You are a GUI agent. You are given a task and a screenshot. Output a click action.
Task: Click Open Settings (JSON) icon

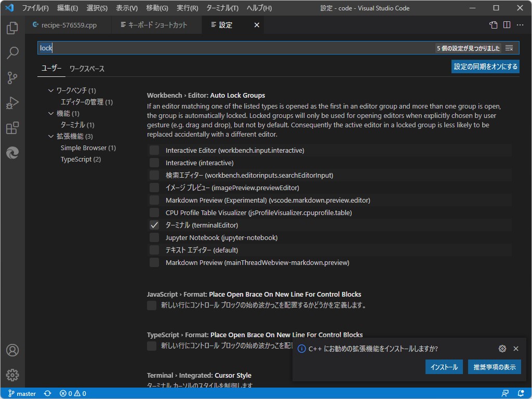(x=494, y=25)
